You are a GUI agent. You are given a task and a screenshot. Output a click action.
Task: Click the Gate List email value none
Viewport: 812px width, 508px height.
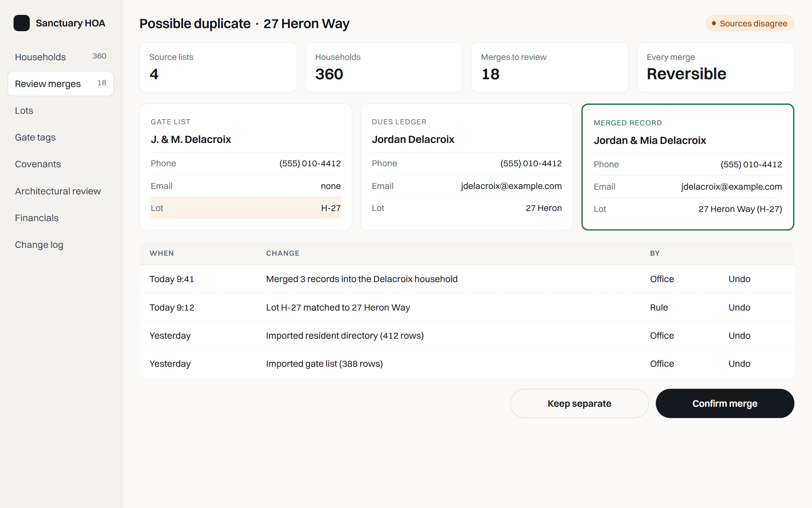331,186
